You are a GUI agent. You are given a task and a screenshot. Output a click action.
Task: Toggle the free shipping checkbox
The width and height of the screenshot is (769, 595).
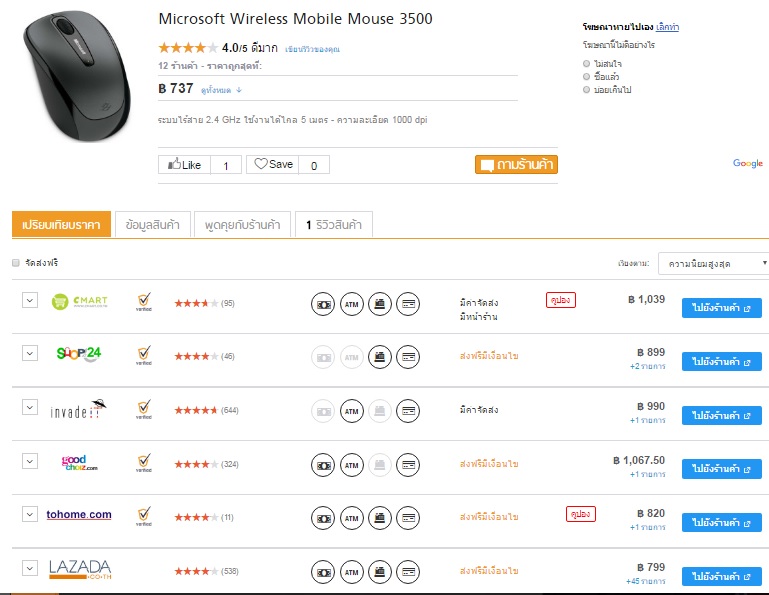point(16,263)
